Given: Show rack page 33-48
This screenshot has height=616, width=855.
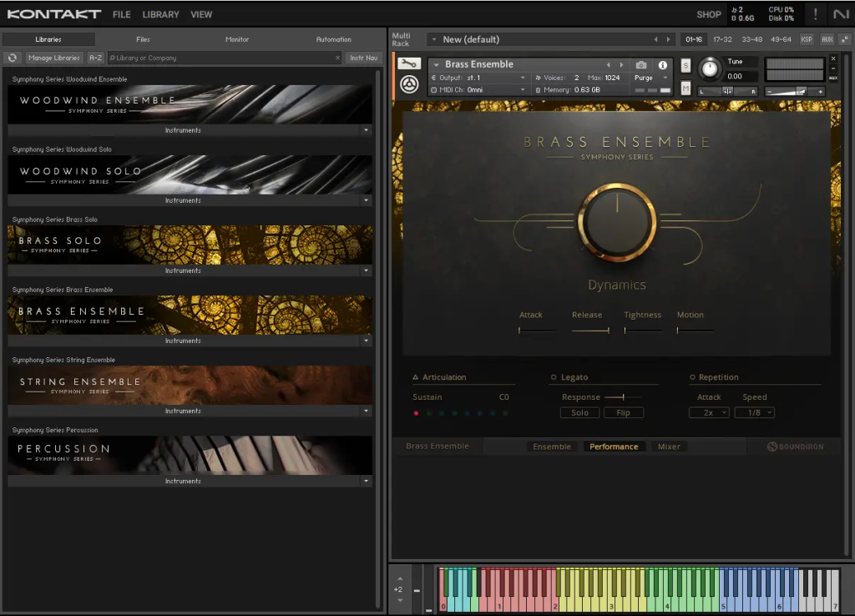Looking at the screenshot, I should (752, 39).
